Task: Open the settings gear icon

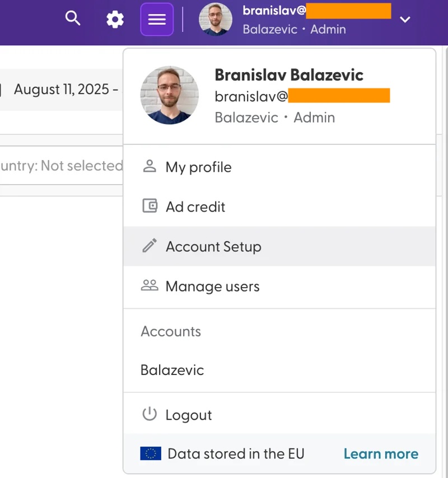Action: [115, 20]
